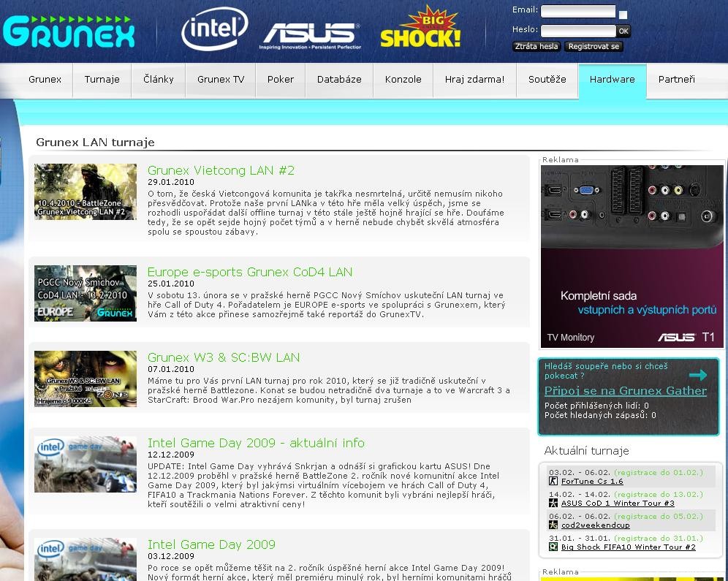Open the Partneři menu item
Screen dimensions: 728x581
point(676,80)
